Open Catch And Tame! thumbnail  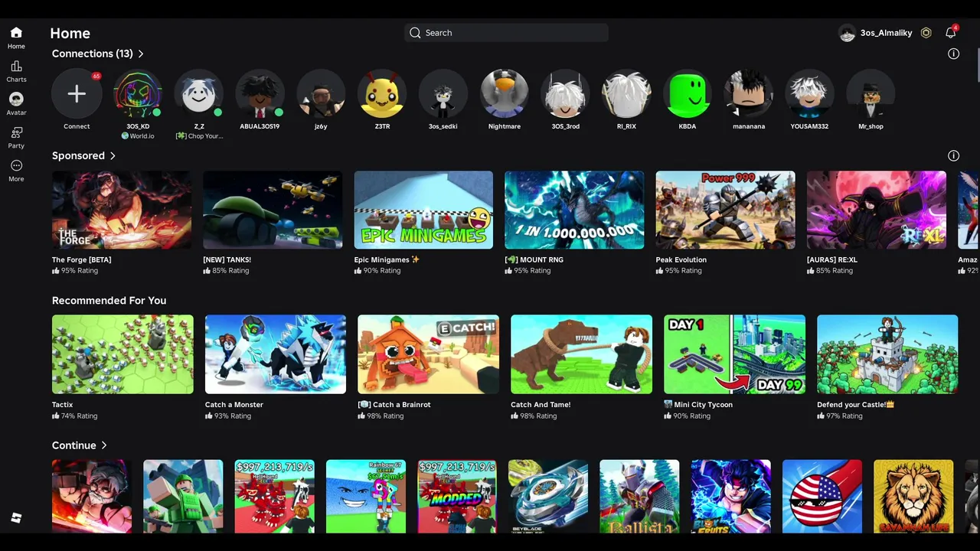[x=581, y=354]
